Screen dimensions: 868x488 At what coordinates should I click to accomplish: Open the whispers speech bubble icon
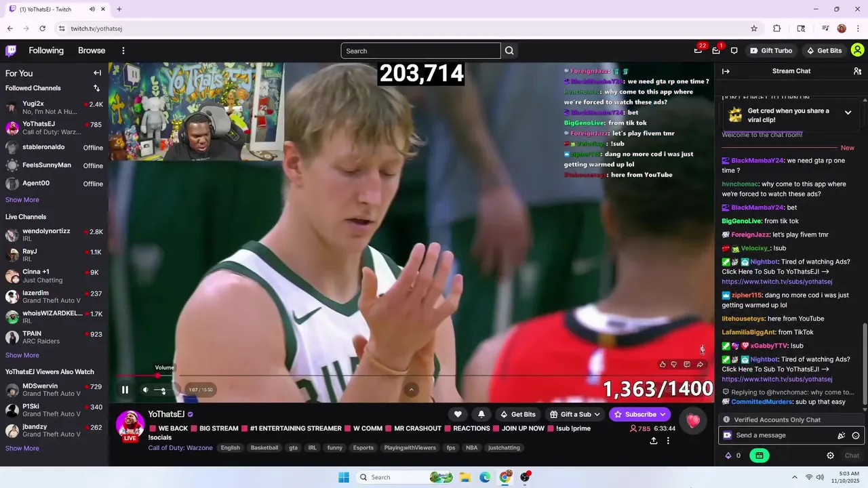click(x=734, y=51)
